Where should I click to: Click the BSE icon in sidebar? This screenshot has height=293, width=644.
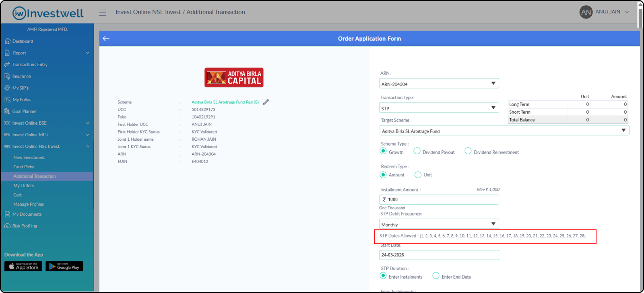coord(7,123)
